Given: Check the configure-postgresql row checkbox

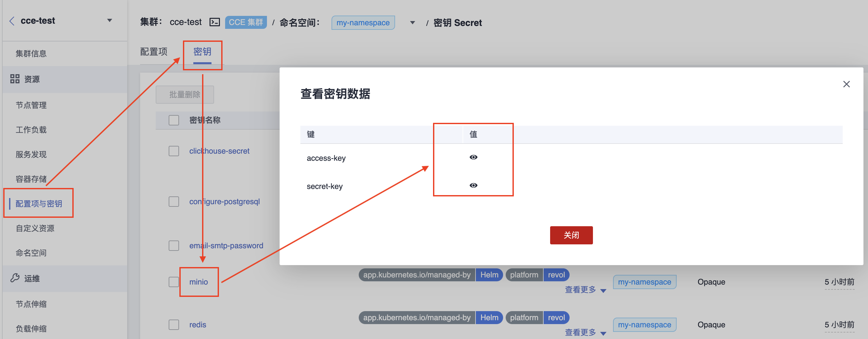Looking at the screenshot, I should [x=174, y=201].
